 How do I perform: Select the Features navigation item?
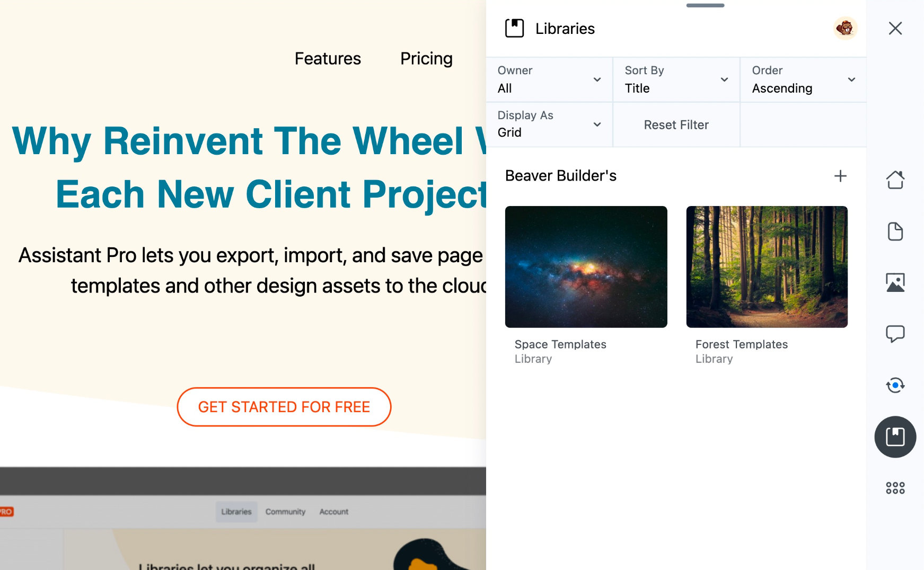pos(328,59)
